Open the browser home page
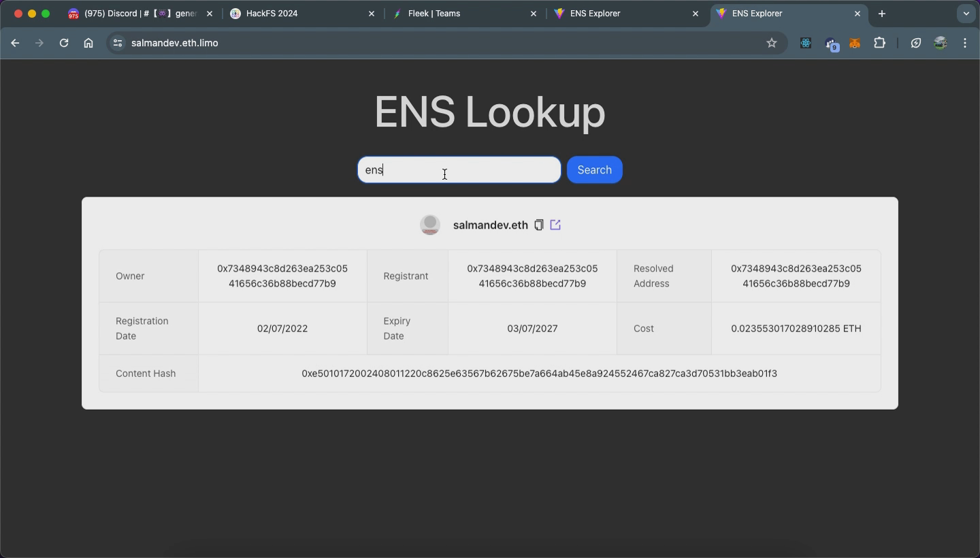The height and width of the screenshot is (558, 980). tap(88, 43)
